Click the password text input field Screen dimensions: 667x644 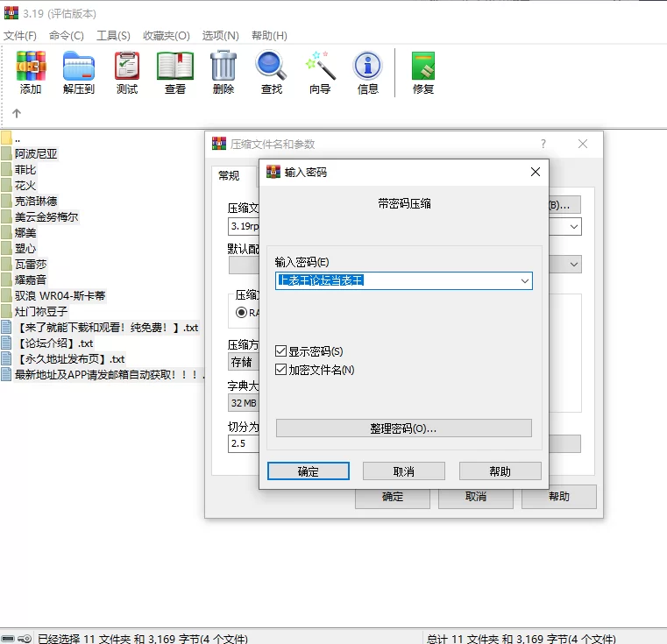394,281
